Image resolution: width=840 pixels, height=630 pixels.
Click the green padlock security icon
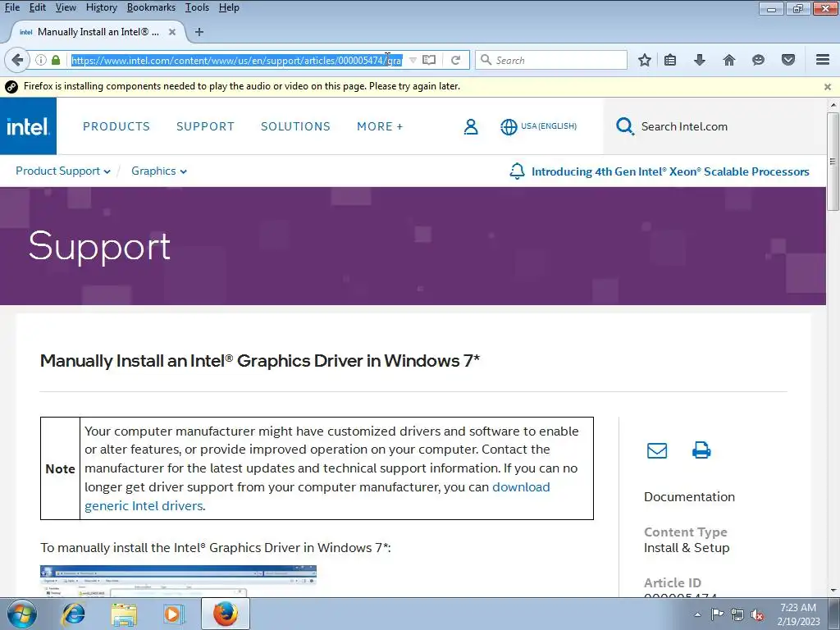coord(56,60)
